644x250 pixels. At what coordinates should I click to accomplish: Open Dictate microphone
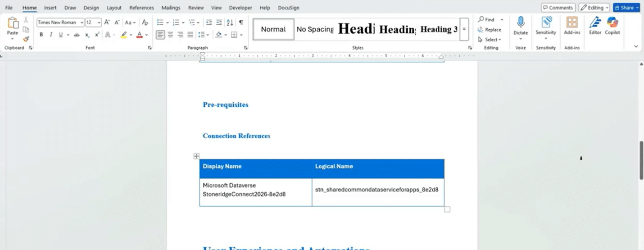pyautogui.click(x=521, y=26)
